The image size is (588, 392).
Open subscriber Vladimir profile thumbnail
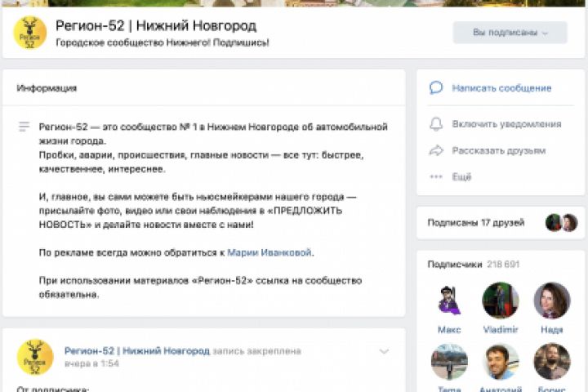501,301
